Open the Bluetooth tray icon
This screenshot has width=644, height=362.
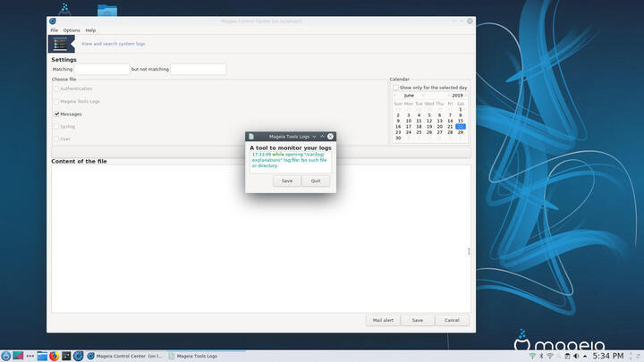click(x=541, y=356)
